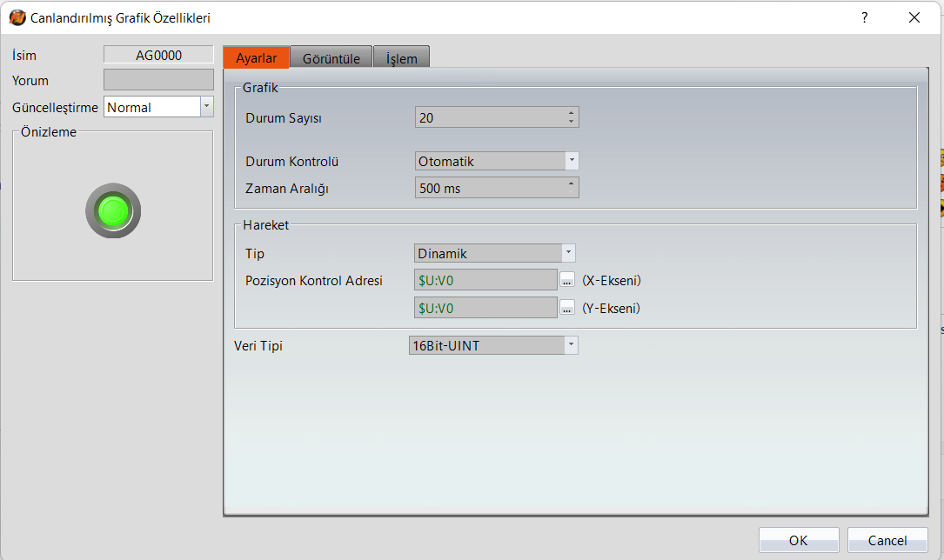Open X-Ekseni address browse button
This screenshot has width=944, height=560.
point(567,280)
